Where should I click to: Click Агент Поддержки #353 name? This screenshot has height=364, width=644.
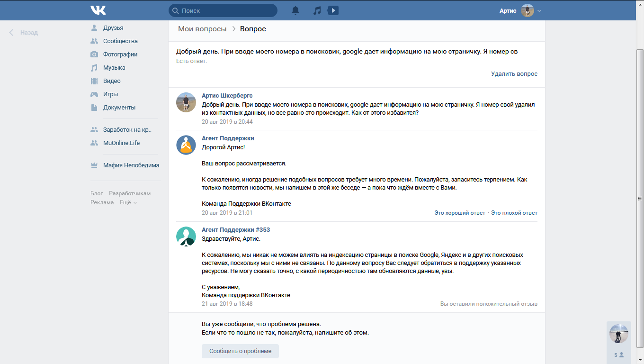236,230
